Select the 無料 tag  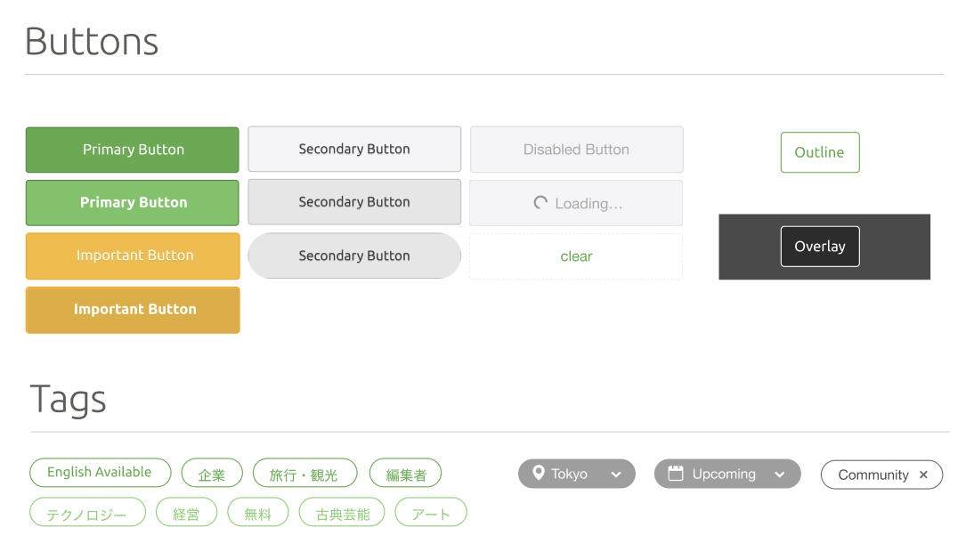[258, 512]
